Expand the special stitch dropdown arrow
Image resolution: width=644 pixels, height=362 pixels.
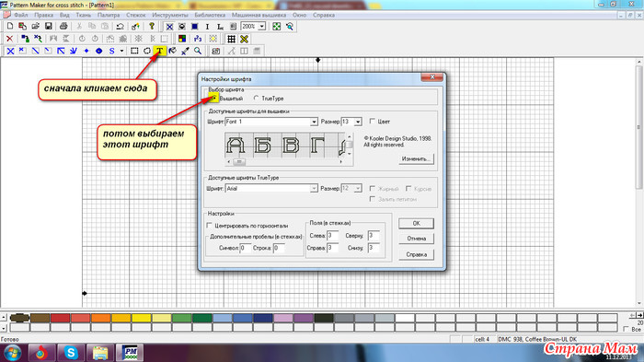tap(122, 51)
